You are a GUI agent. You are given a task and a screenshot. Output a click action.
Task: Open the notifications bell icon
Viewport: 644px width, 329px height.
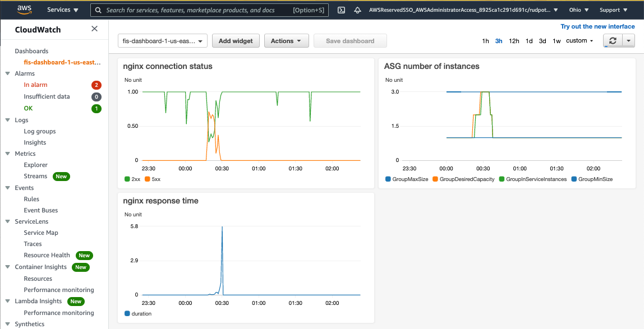pos(358,10)
